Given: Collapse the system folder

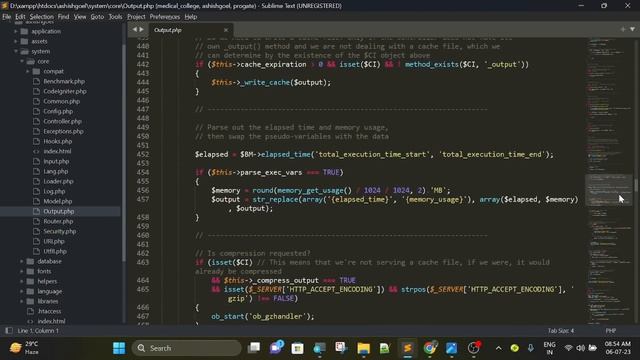Looking at the screenshot, I should click(16, 51).
